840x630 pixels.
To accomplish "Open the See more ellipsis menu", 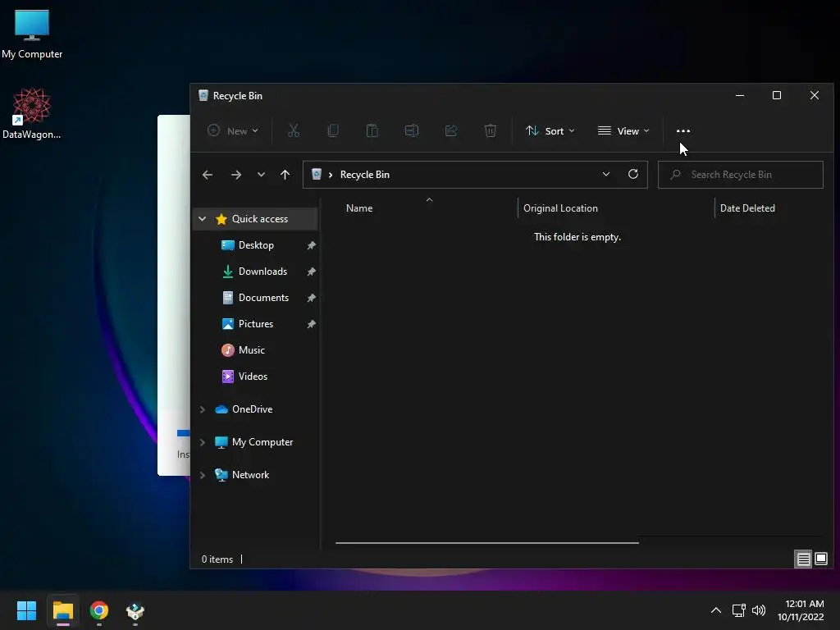I will point(683,130).
